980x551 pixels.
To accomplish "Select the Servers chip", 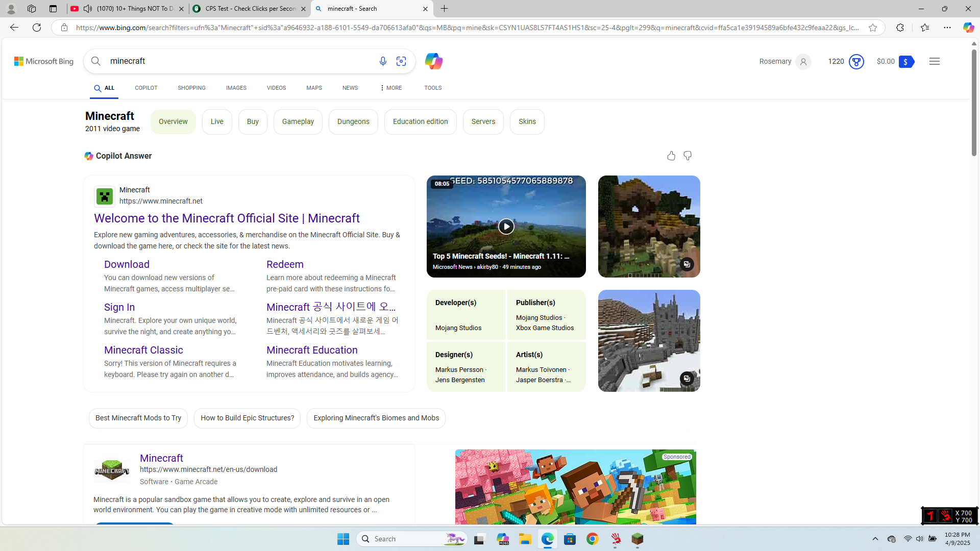I will pyautogui.click(x=483, y=122).
